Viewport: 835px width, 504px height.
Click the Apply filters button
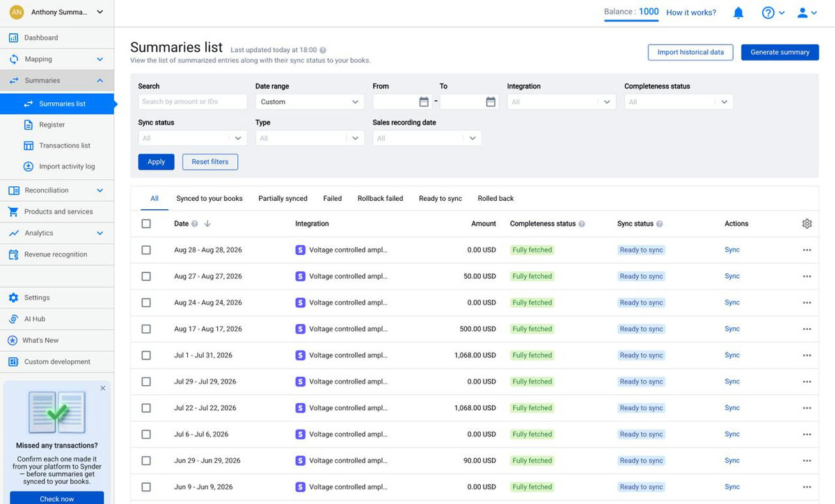(157, 162)
